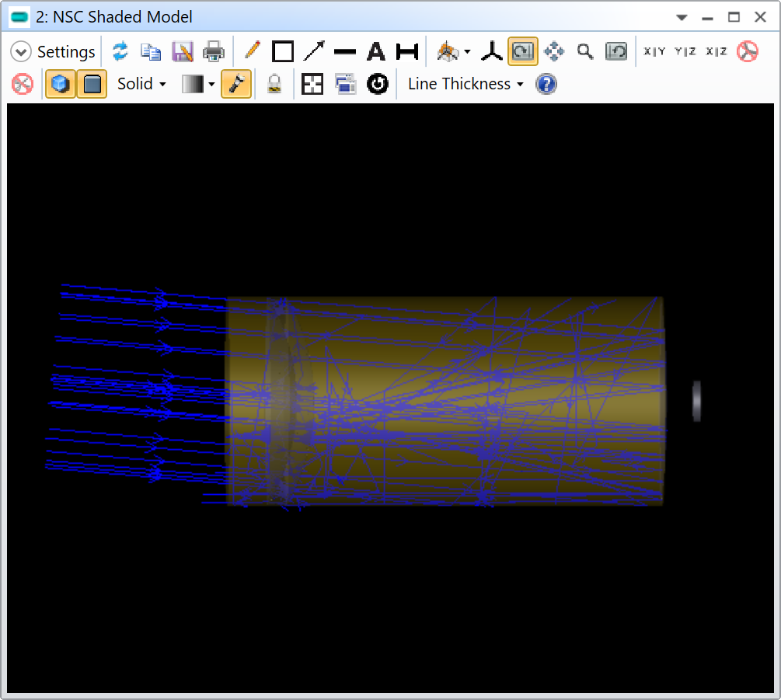Click the gray detector disk right of barrel

(x=697, y=401)
